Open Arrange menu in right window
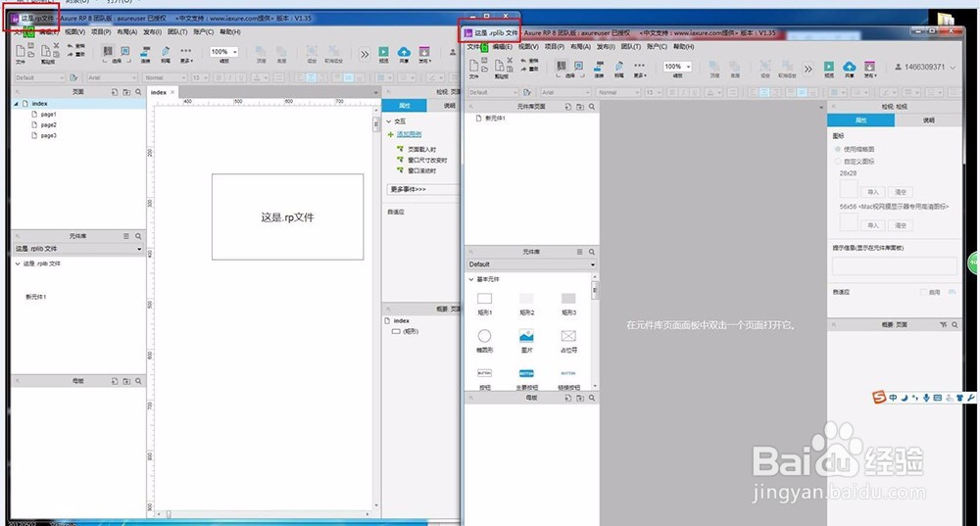The width and height of the screenshot is (980, 526). 580,47
